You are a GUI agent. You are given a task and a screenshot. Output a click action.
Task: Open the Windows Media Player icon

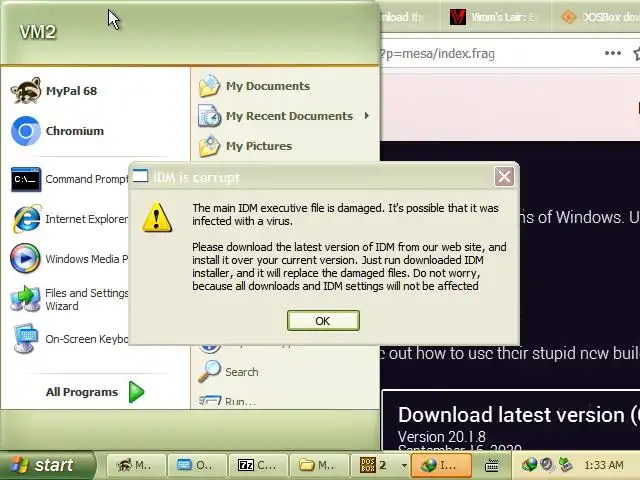point(25,259)
